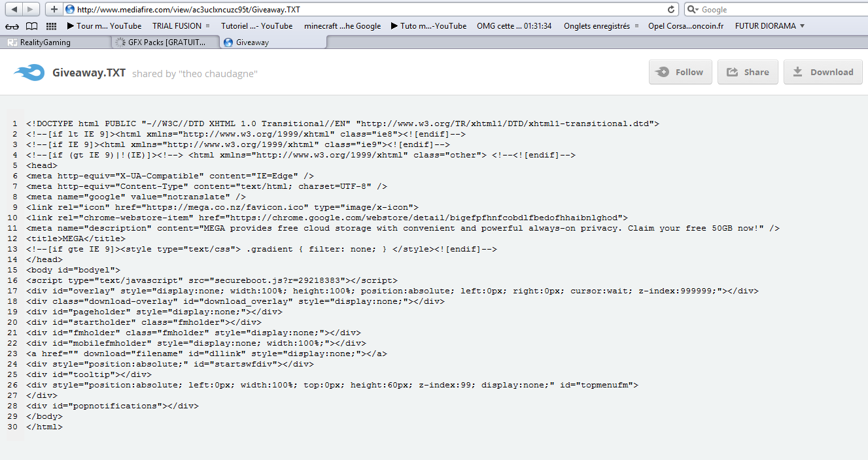
Task: Click the line with class="ie9"
Action: [x=238, y=144]
